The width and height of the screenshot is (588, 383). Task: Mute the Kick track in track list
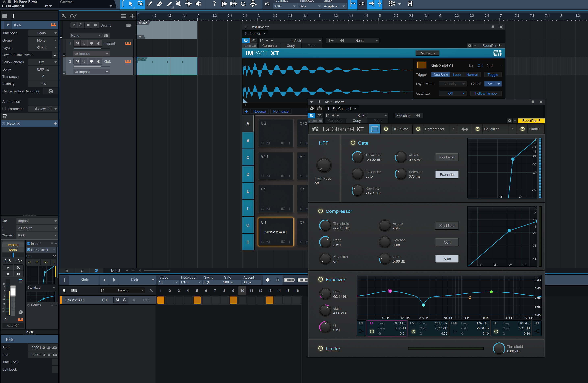(x=77, y=61)
